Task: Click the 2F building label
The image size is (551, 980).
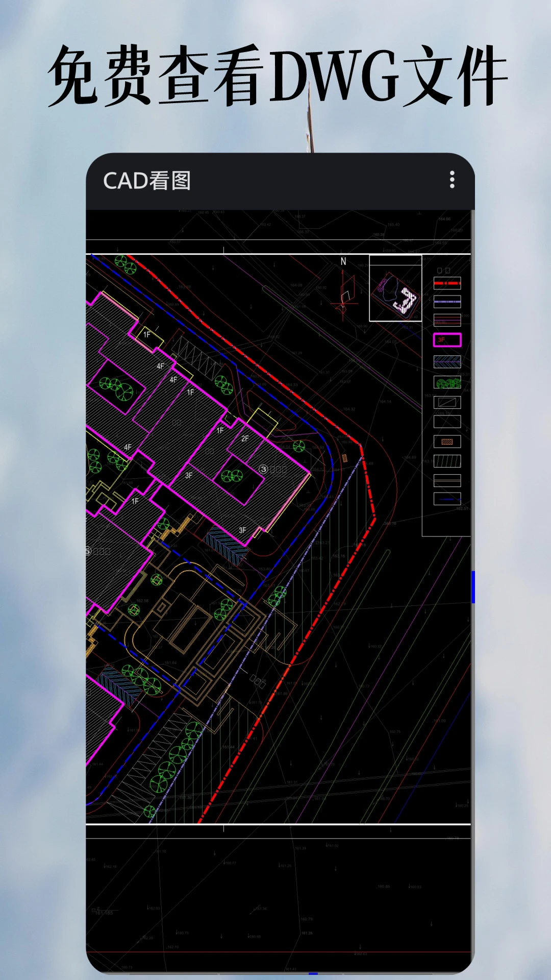Action: pos(245,438)
